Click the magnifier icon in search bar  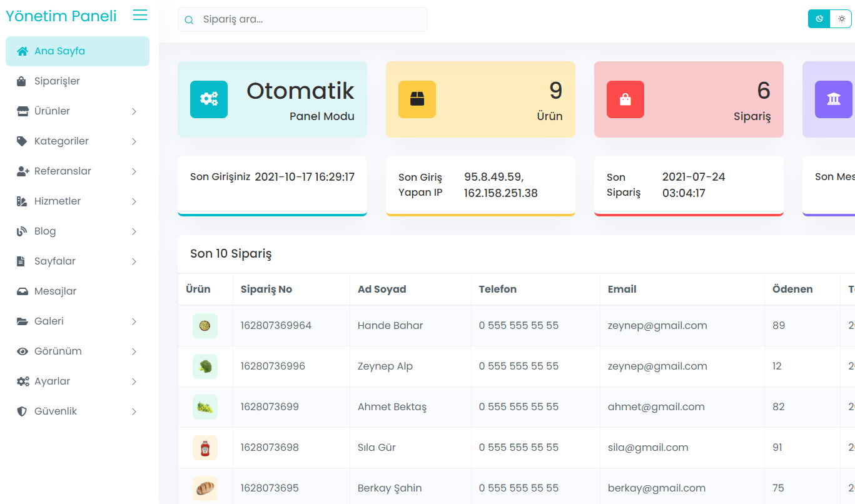pyautogui.click(x=189, y=20)
